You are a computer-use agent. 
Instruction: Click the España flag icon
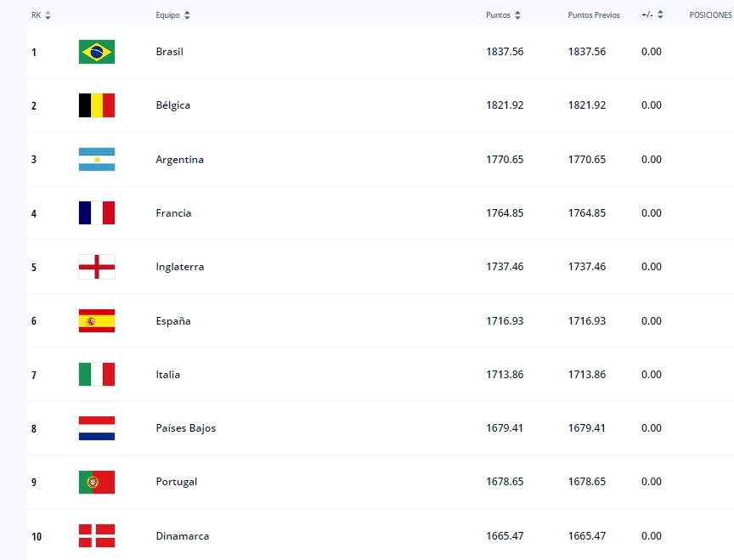tap(96, 321)
